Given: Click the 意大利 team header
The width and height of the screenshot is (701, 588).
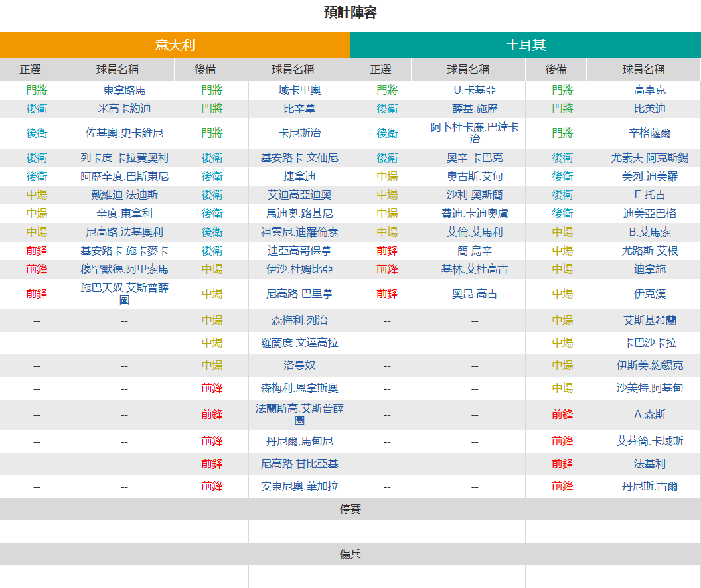Looking at the screenshot, I should tap(175, 45).
